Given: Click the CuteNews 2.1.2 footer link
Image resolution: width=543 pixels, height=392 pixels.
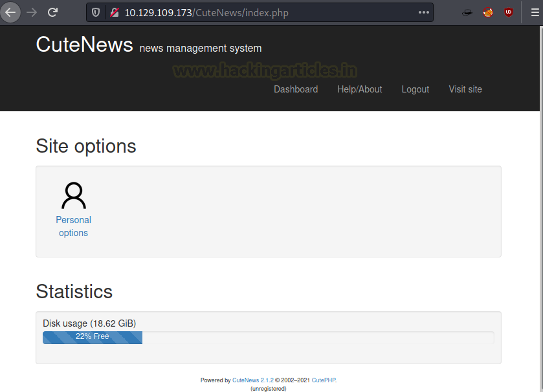Looking at the screenshot, I should coord(253,380).
